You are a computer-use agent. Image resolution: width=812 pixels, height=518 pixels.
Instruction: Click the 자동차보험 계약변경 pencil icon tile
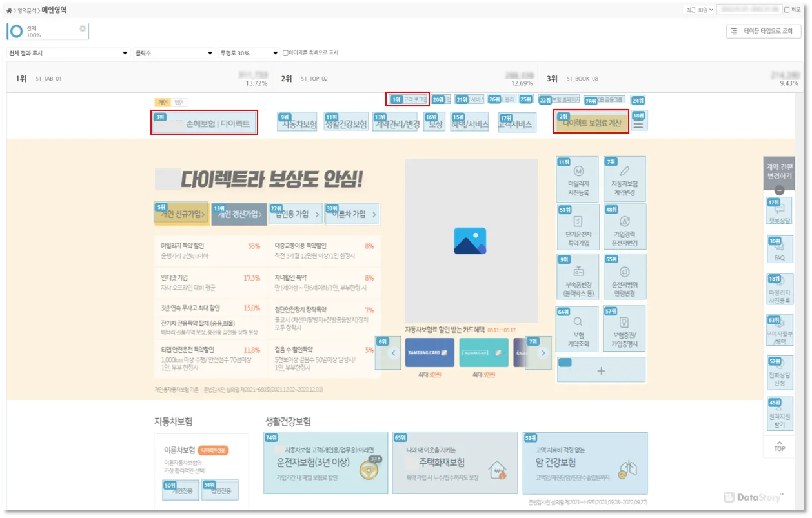click(x=624, y=172)
